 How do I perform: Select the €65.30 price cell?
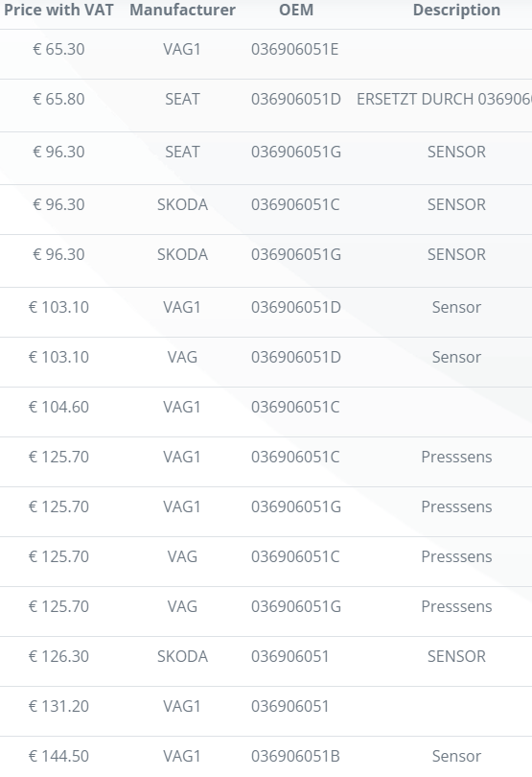[x=58, y=49]
